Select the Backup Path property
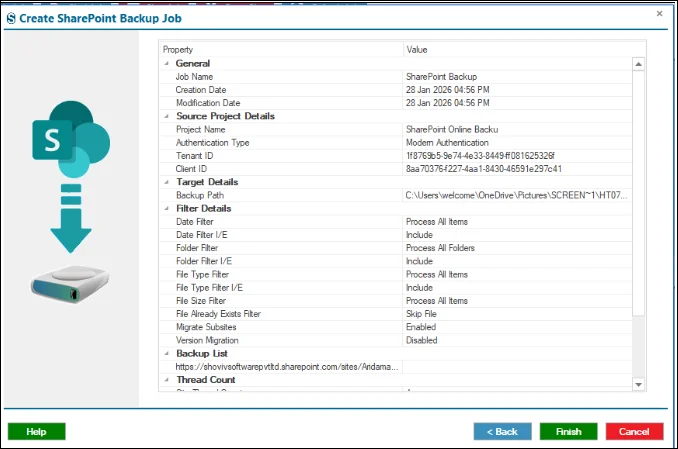This screenshot has width=678, height=449. 200,196
